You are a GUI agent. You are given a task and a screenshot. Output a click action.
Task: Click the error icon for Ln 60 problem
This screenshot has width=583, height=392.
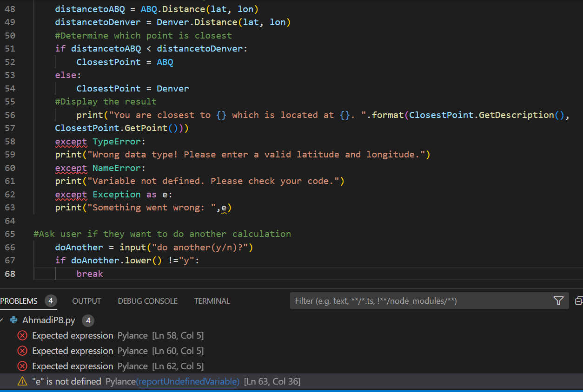22,351
